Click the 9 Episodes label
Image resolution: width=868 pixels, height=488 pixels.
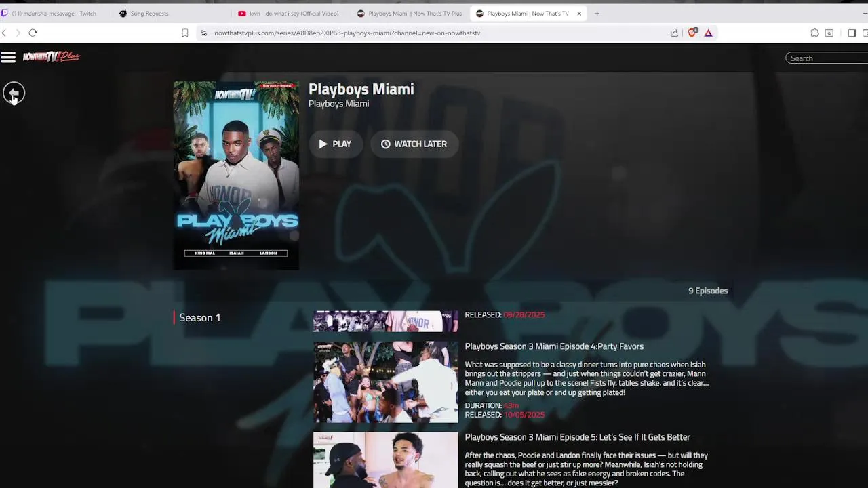(x=708, y=291)
